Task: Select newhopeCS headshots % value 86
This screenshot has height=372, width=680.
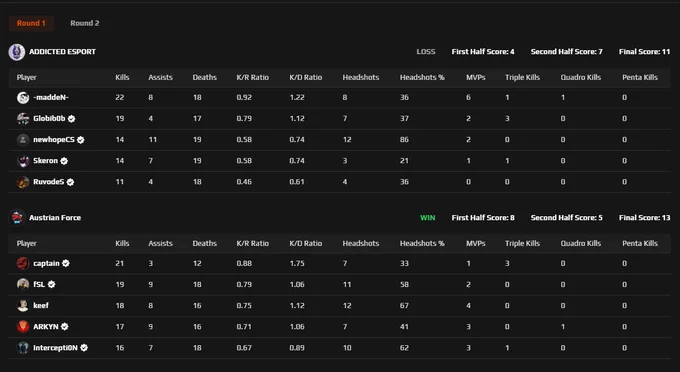Action: [x=404, y=140]
